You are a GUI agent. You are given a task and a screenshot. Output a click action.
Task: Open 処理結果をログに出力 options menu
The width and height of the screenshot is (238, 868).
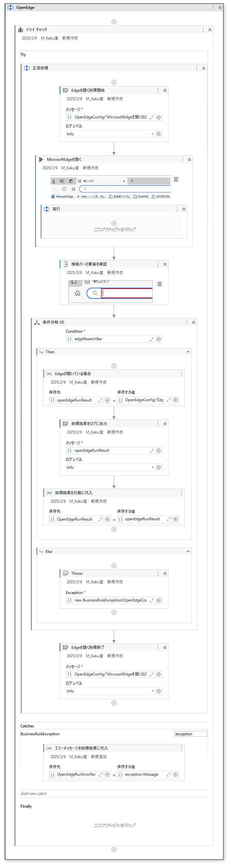[158, 424]
